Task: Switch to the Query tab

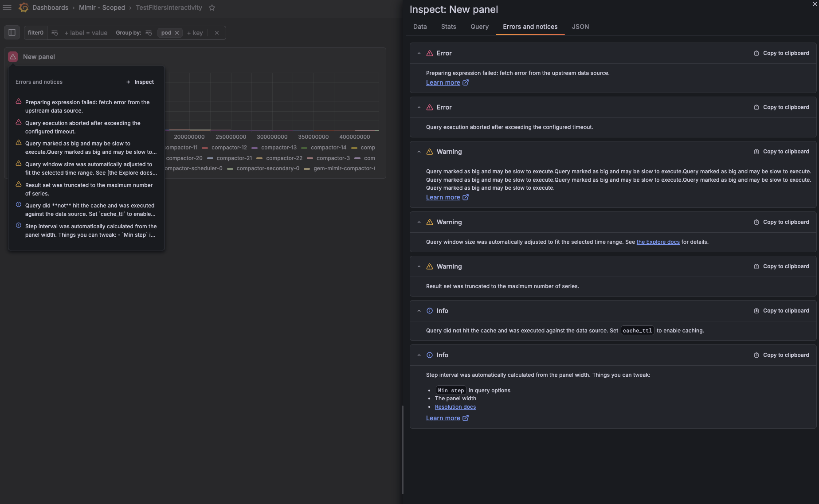Action: (x=479, y=27)
